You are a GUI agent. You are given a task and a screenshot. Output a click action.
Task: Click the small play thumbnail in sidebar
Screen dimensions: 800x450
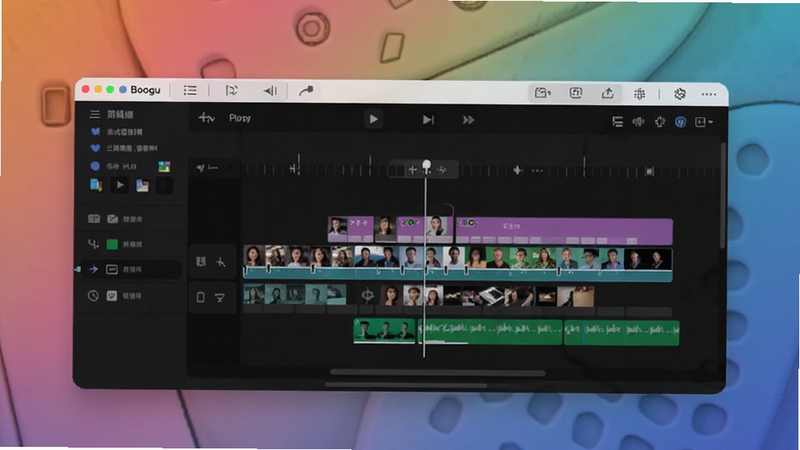120,185
